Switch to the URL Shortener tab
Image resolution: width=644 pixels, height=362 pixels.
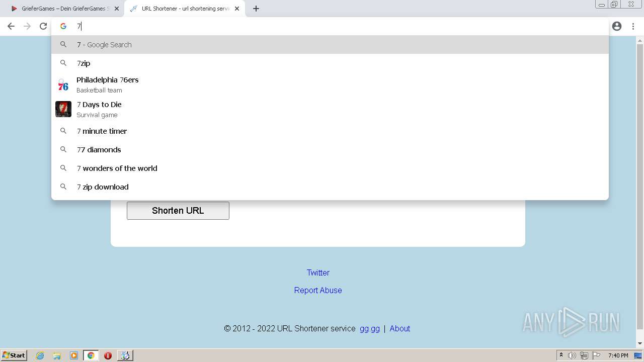point(184,9)
